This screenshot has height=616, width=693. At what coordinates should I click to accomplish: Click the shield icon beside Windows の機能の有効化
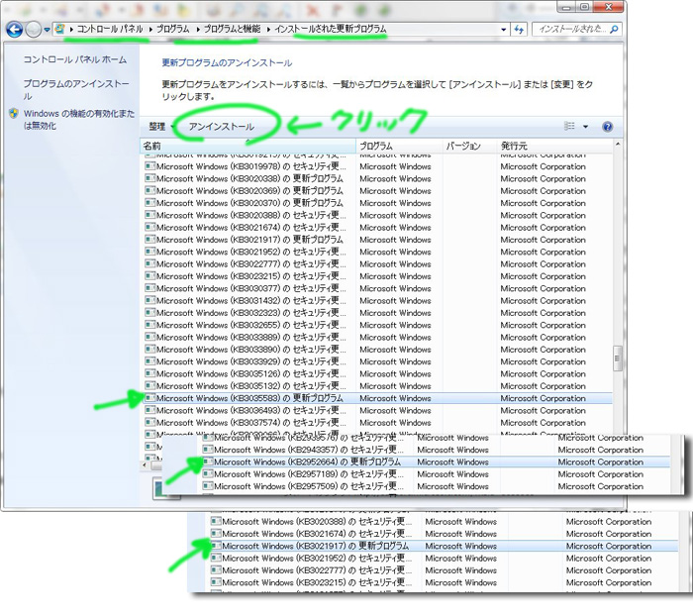(13, 114)
